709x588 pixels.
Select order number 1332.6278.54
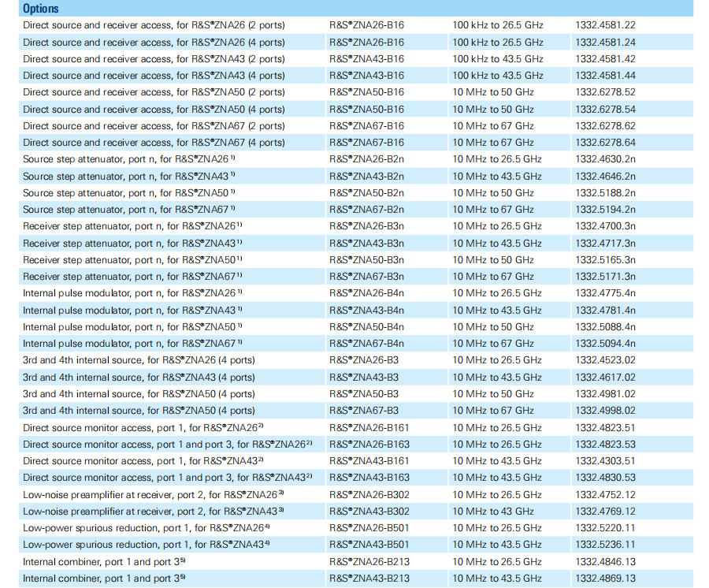click(x=605, y=110)
